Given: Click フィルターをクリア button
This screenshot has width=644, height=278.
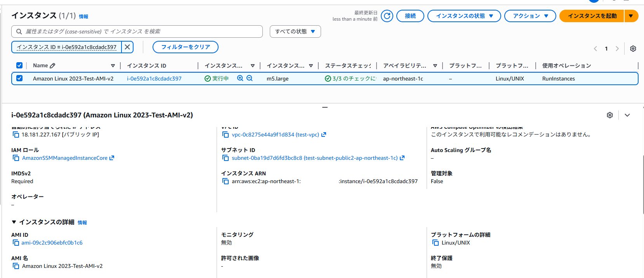Looking at the screenshot, I should point(185,47).
